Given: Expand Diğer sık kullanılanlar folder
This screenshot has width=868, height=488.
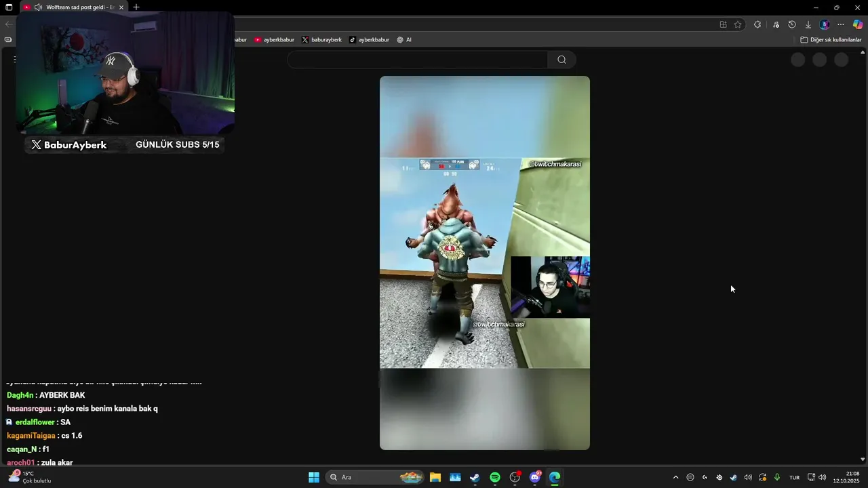Looking at the screenshot, I should coord(831,40).
